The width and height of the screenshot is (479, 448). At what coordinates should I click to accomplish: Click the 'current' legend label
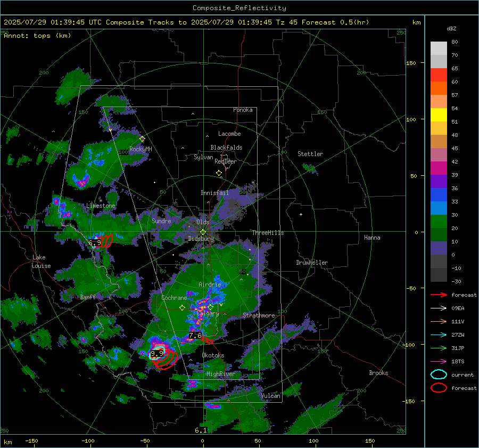pos(463,374)
